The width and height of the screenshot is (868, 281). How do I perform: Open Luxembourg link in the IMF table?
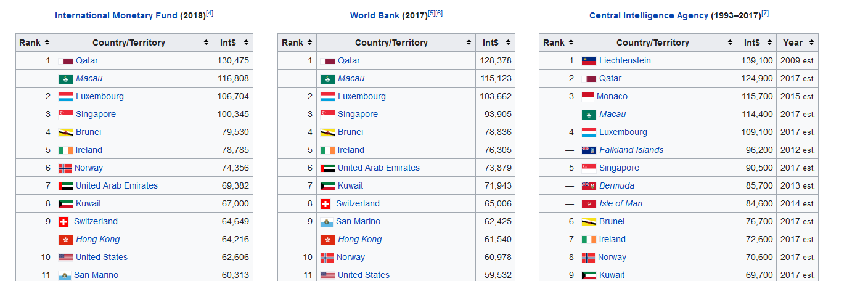pyautogui.click(x=99, y=97)
